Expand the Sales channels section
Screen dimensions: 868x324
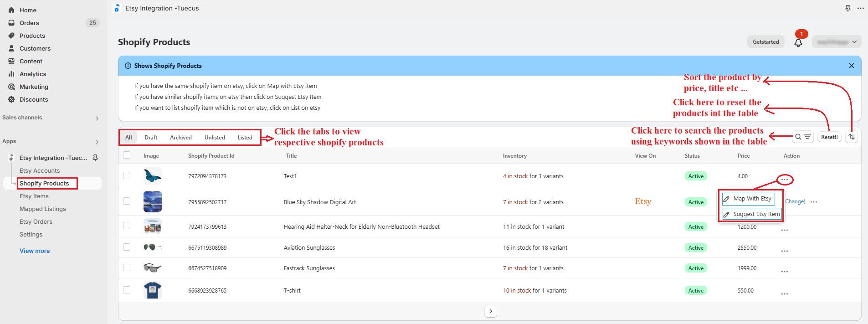coord(97,118)
